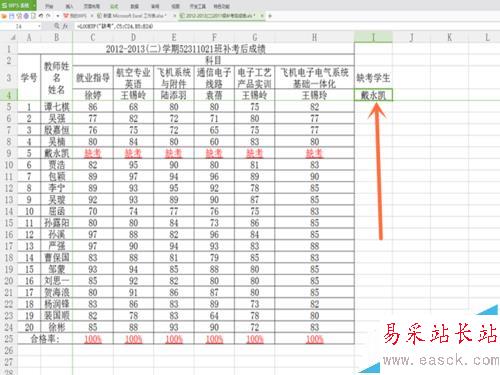500x375 pixels.
Task: Click the undo arrow icon
Action: pyautogui.click(x=41, y=16)
